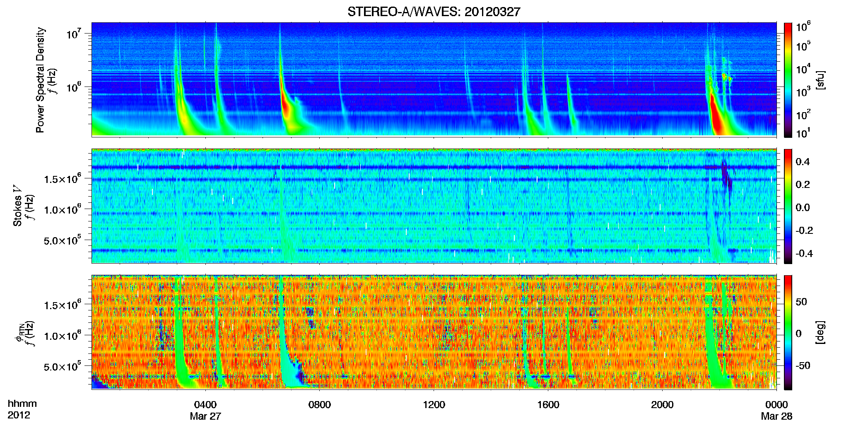
Task: Click the [sfu] color bar with rainbow gradient
Action: coord(788,80)
